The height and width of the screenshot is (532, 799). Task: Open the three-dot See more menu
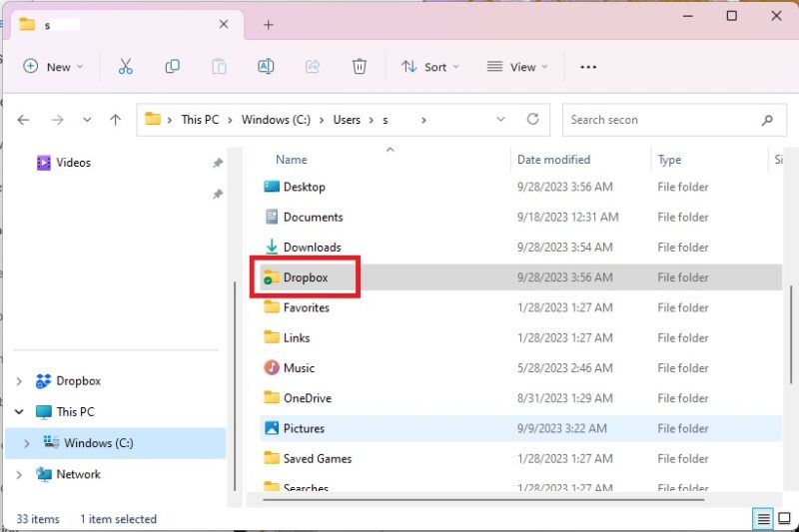pyautogui.click(x=588, y=67)
